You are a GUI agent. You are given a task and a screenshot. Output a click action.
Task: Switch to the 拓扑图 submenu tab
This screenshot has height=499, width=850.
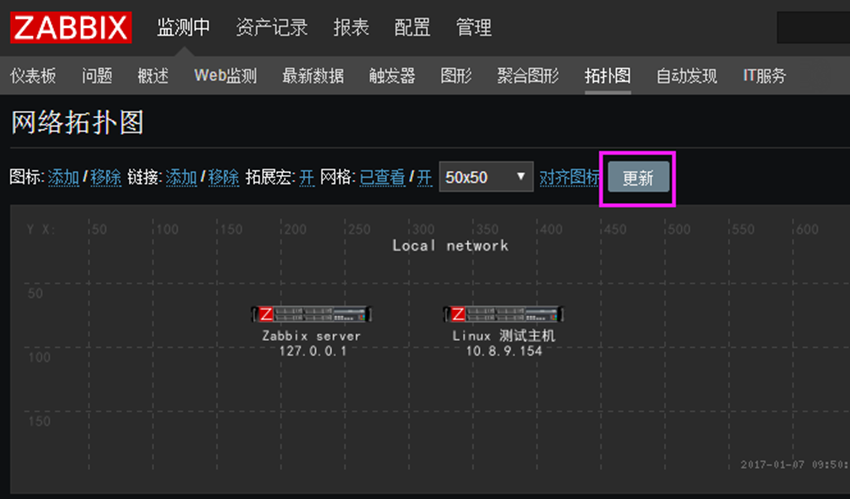point(608,75)
